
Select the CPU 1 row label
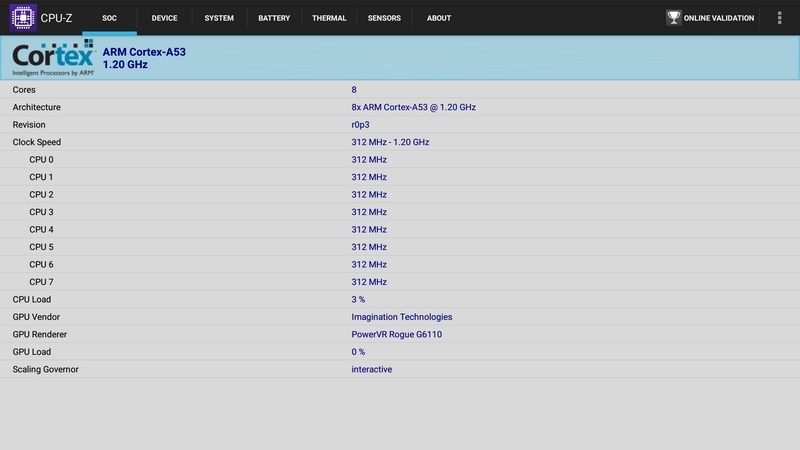click(x=41, y=177)
